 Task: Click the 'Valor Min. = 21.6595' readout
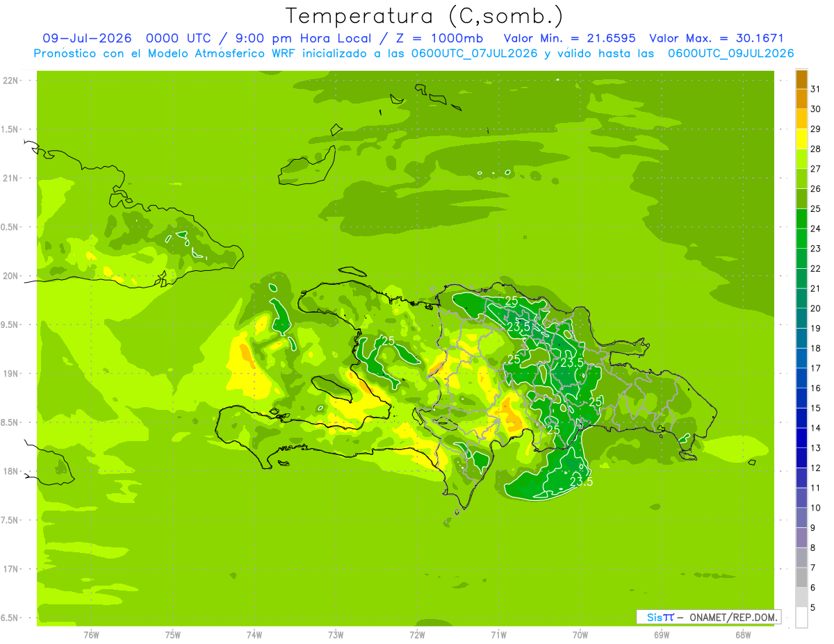click(569, 38)
